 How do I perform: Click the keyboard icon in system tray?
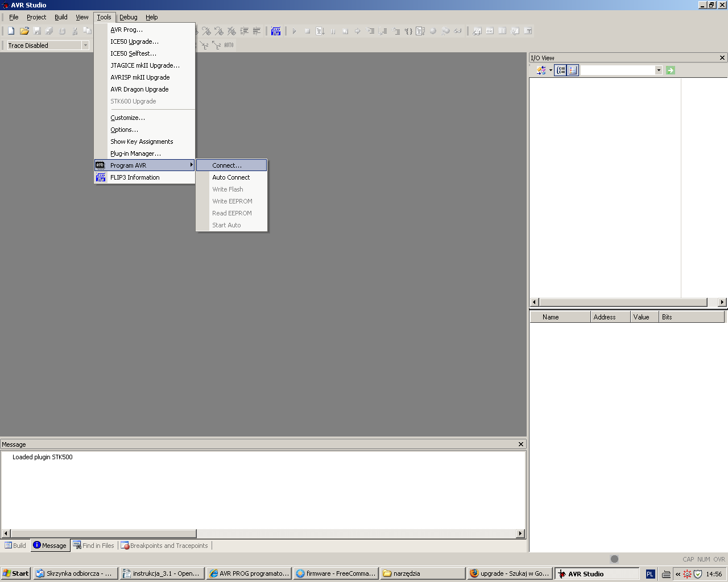click(667, 574)
